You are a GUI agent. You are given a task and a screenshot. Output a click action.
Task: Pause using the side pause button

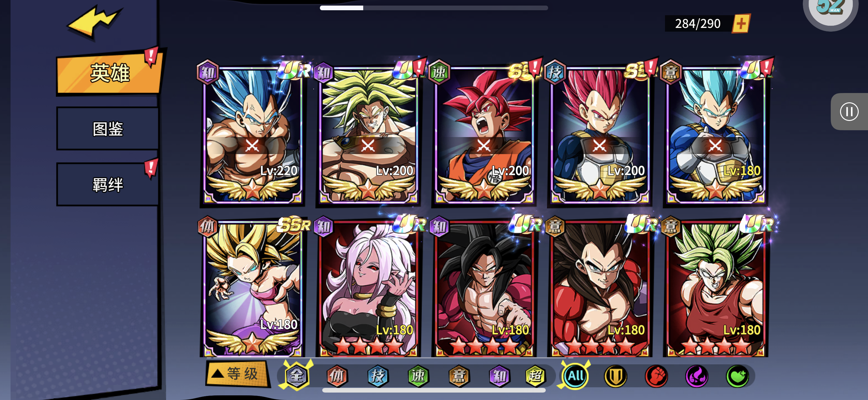pos(848,111)
